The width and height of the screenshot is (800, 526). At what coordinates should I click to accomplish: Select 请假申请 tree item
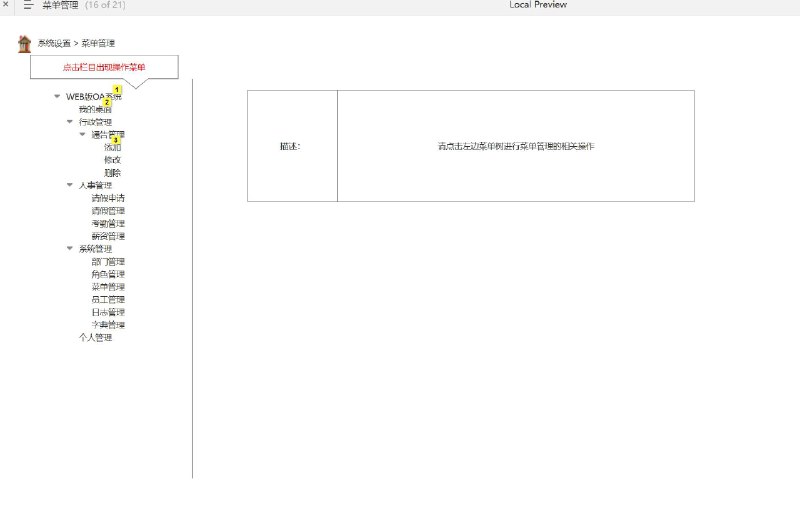[x=108, y=198]
